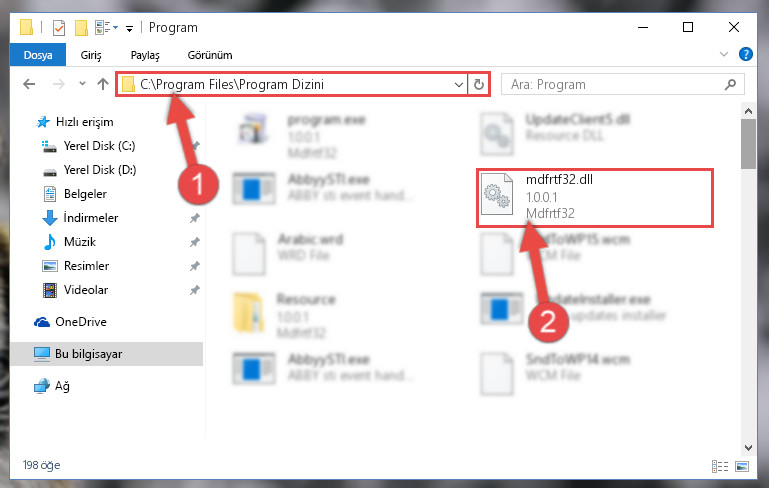Viewport: 769px width, 488px height.
Task: Click the search magnifier icon
Action: click(730, 84)
